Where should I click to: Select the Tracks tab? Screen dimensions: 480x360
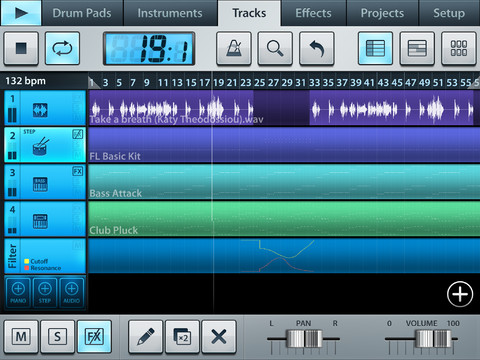click(x=249, y=13)
